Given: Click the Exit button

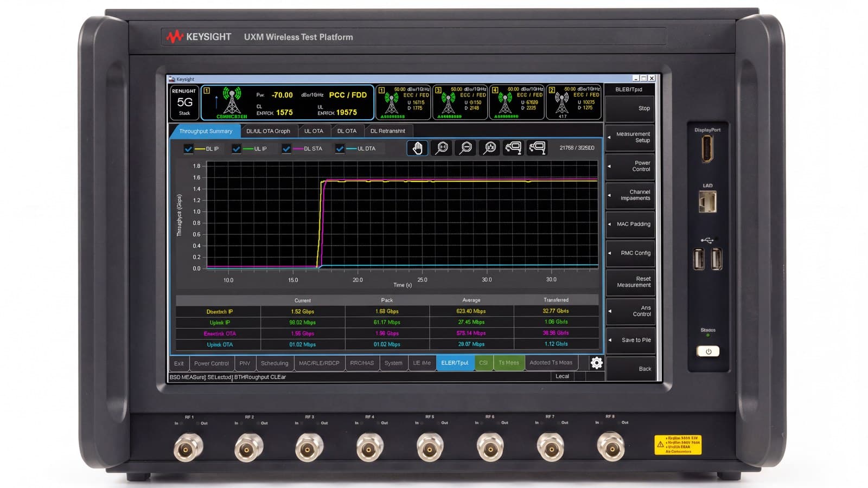Looking at the screenshot, I should (x=179, y=363).
